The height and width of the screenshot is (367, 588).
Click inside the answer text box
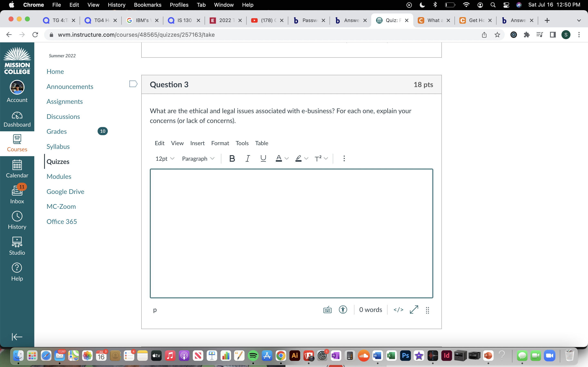click(x=291, y=233)
